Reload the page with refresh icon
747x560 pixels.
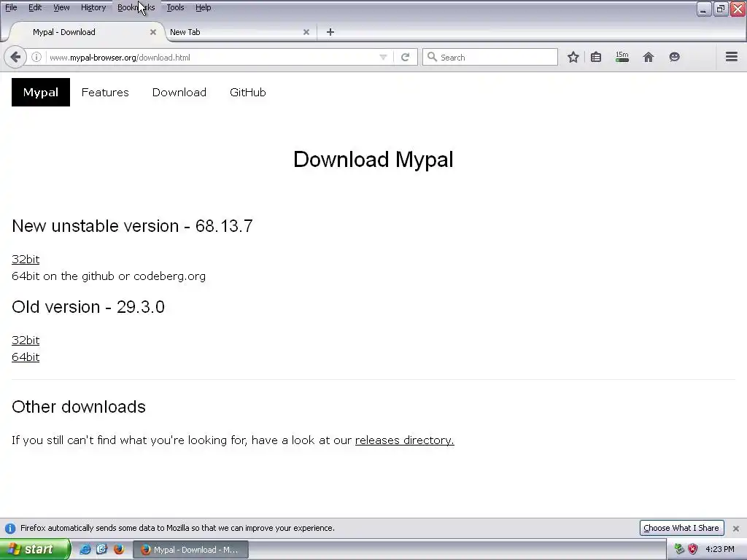[x=406, y=57]
